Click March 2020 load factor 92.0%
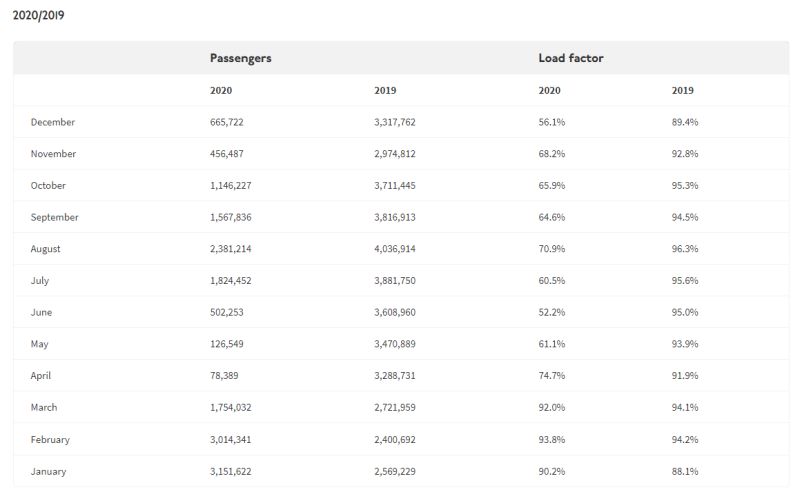This screenshot has height=492, width=800. pyautogui.click(x=552, y=407)
